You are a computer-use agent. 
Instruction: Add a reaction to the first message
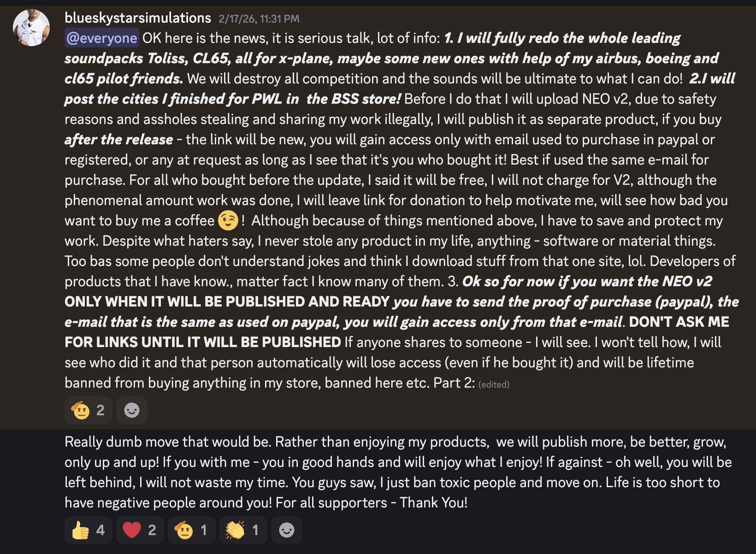pos(132,410)
